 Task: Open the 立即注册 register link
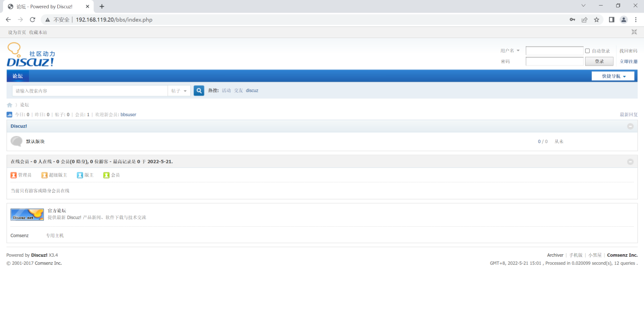628,61
